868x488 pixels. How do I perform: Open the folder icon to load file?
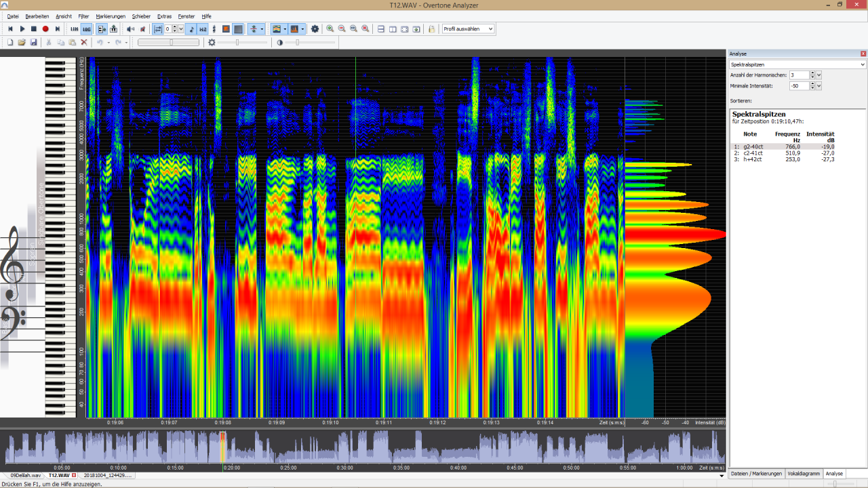point(22,42)
